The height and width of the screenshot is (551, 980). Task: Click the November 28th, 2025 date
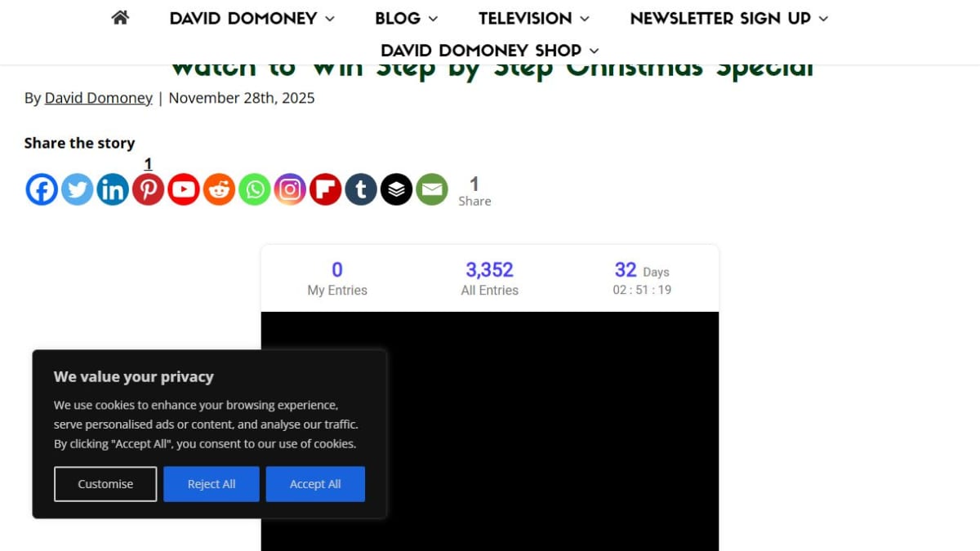[x=241, y=98]
